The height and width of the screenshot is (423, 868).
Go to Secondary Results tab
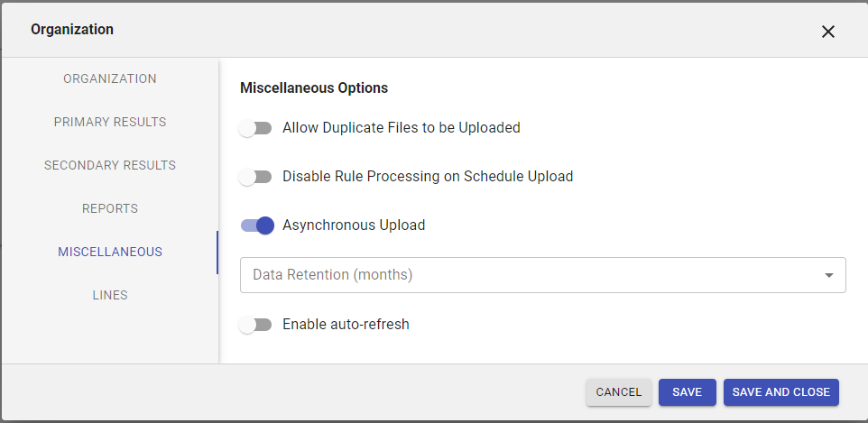pos(109,165)
